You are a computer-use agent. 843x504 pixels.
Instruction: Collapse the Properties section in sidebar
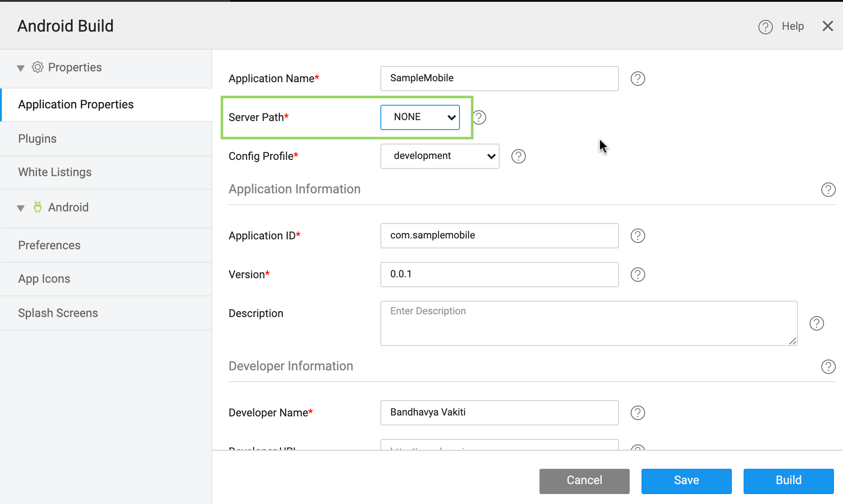pos(20,67)
